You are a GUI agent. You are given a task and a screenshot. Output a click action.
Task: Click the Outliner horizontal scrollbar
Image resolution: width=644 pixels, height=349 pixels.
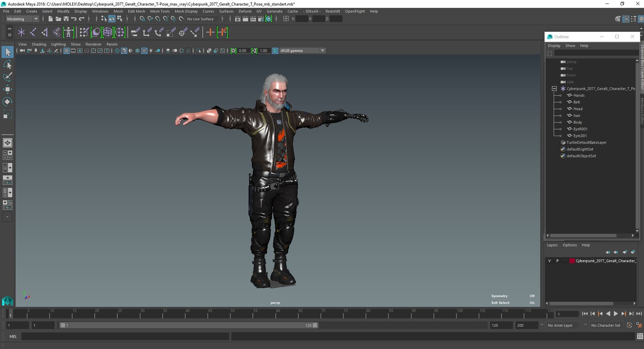pos(583,235)
